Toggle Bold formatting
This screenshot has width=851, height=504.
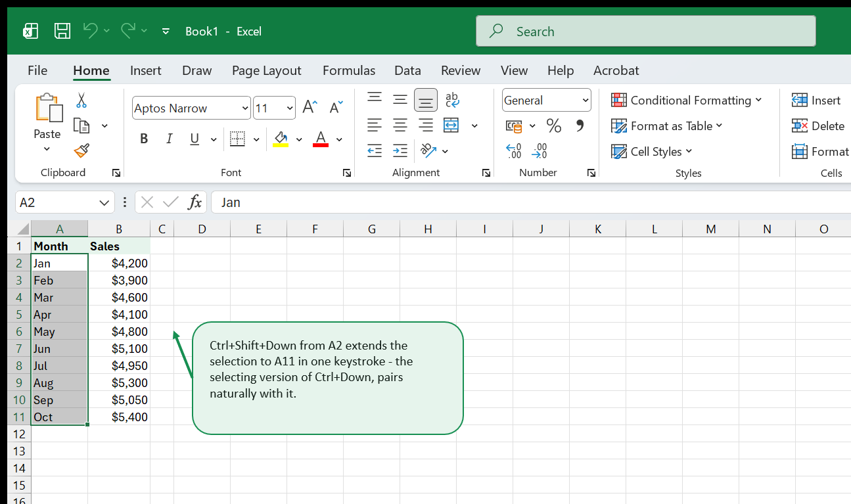coord(144,139)
